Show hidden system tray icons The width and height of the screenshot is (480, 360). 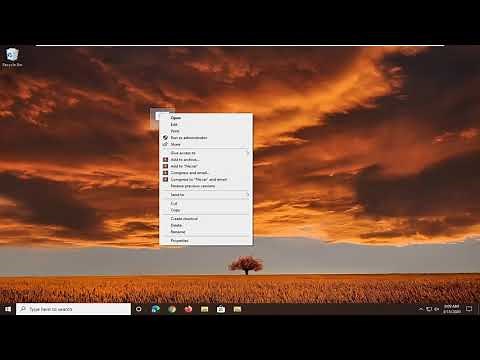coord(421,309)
